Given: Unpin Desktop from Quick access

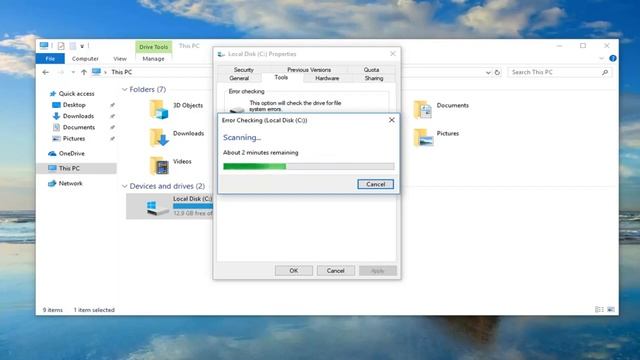Looking at the screenshot, I should pyautogui.click(x=112, y=105).
